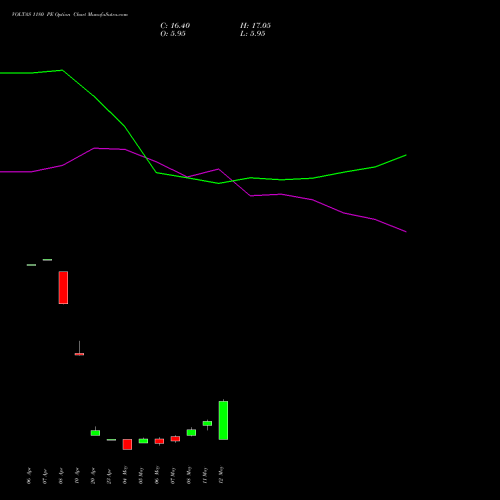Click the tall red candle above 08 Apr
Screen dimensions: 500x500
[63, 287]
